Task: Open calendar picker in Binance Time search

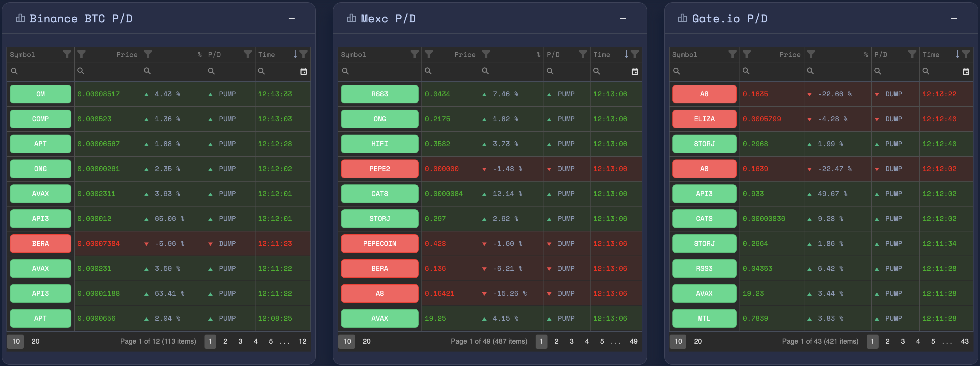Action: (304, 71)
